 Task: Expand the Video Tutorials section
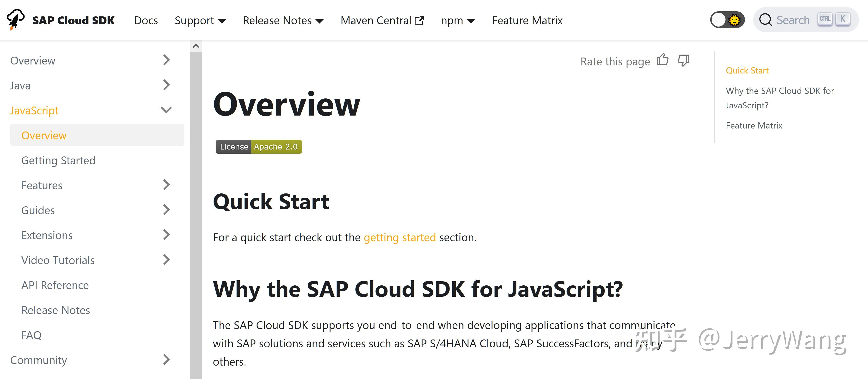click(x=166, y=260)
